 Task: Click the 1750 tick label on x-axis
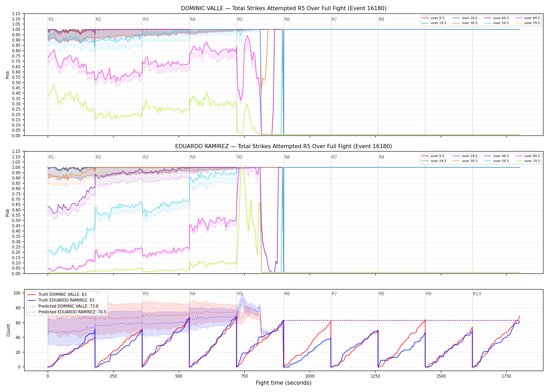point(506,376)
